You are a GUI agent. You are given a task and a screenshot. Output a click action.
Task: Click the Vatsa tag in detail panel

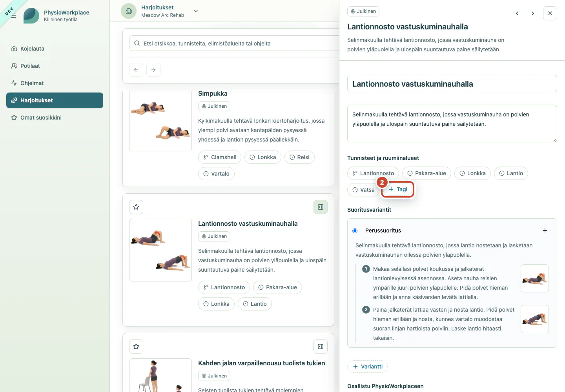(363, 190)
